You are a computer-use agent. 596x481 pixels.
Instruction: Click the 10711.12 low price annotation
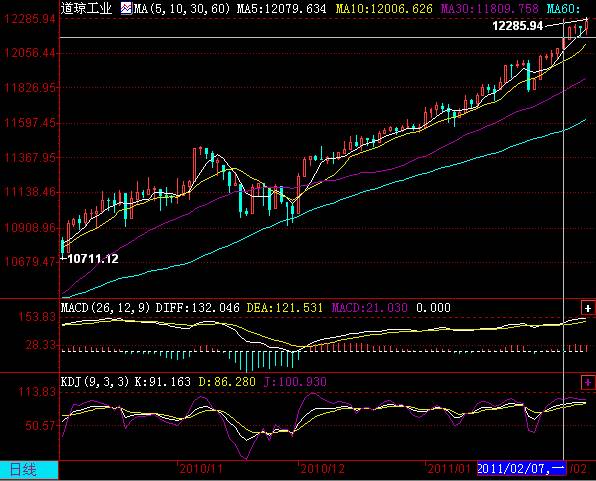(x=93, y=259)
